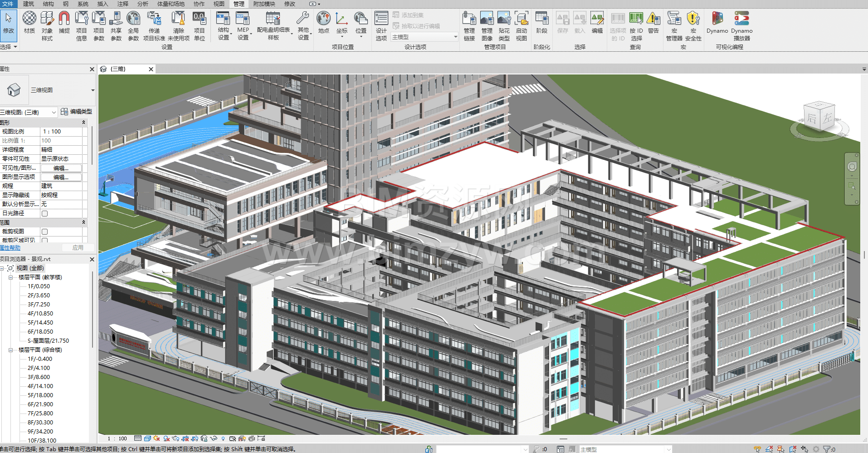Open the 建筑 ribbon tab
Viewport: 868px width, 453px height.
coord(29,4)
